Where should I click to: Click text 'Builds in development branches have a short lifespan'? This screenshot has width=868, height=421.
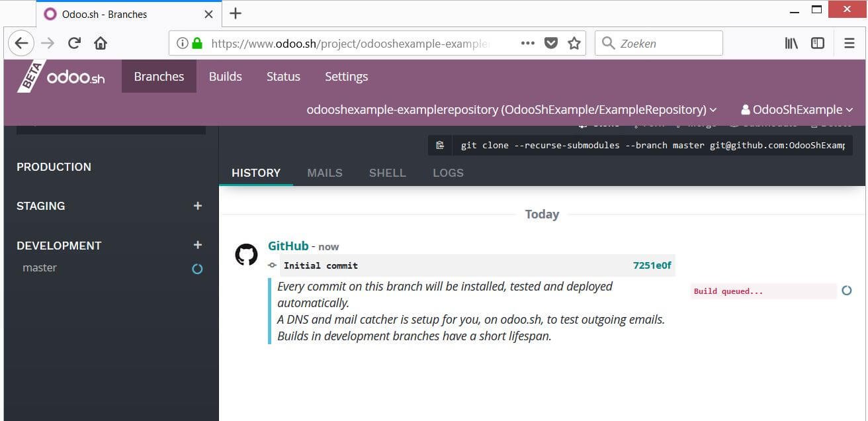pyautogui.click(x=414, y=336)
